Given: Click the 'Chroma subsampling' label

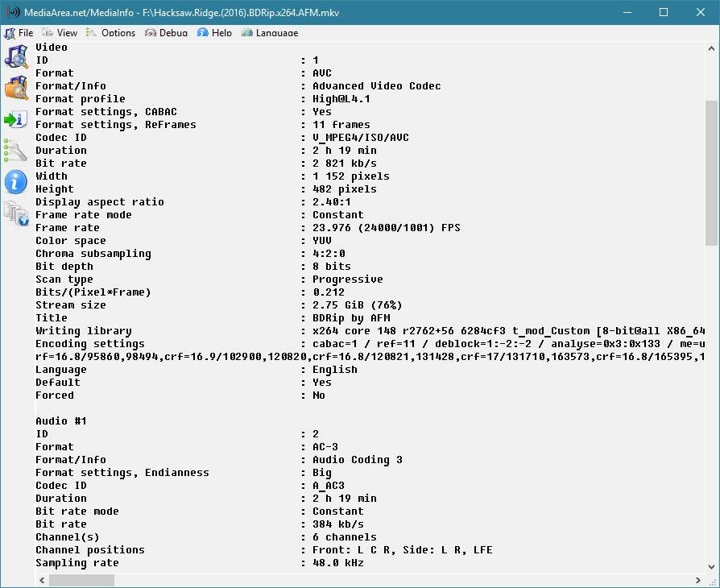Looking at the screenshot, I should point(93,254).
